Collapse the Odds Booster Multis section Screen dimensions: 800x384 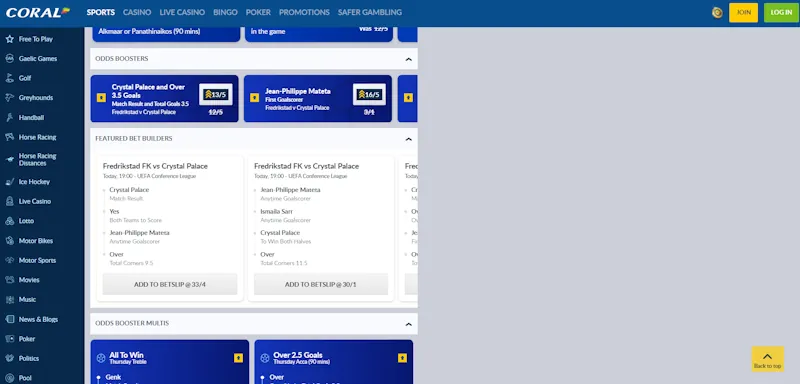pyautogui.click(x=409, y=324)
